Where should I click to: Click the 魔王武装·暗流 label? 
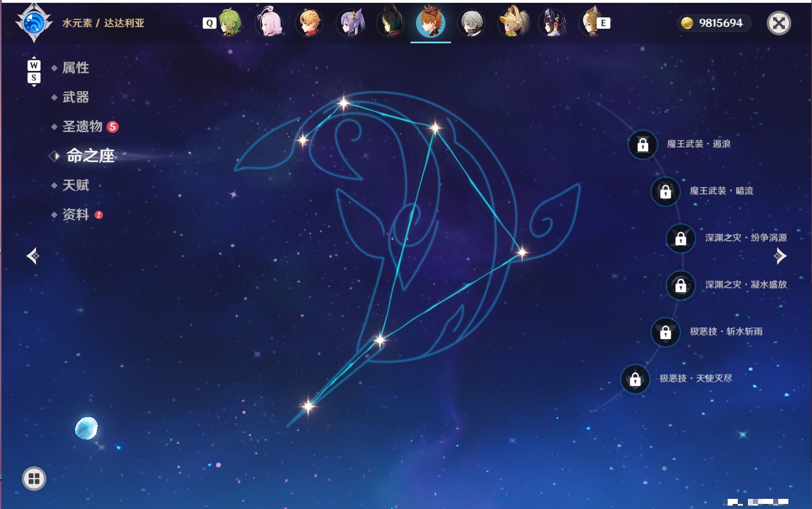tap(721, 191)
